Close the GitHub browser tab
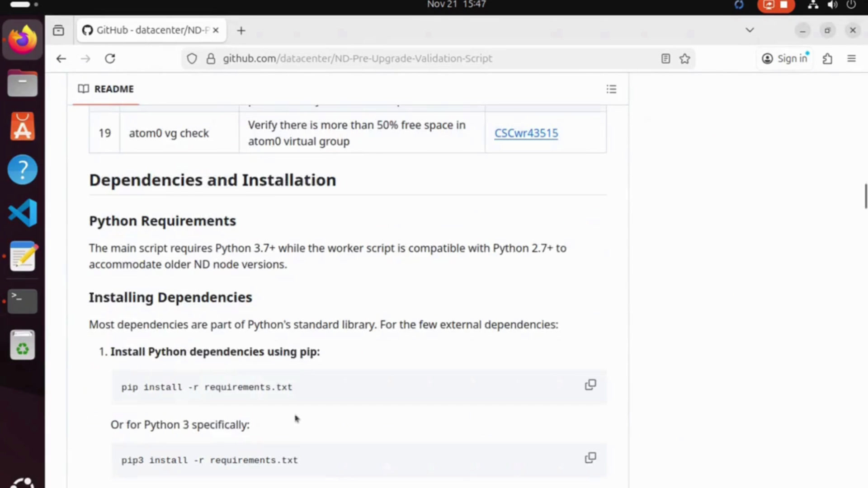The width and height of the screenshot is (868, 488). [x=216, y=30]
